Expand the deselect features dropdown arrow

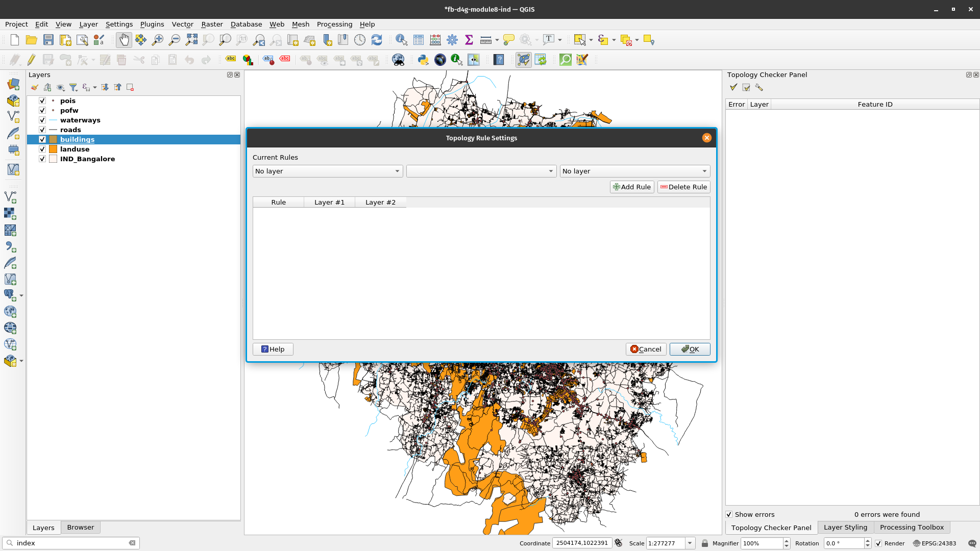(x=637, y=40)
